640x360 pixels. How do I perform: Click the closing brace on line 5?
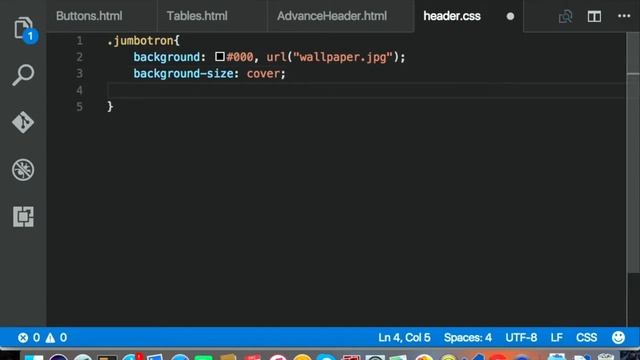coord(110,107)
